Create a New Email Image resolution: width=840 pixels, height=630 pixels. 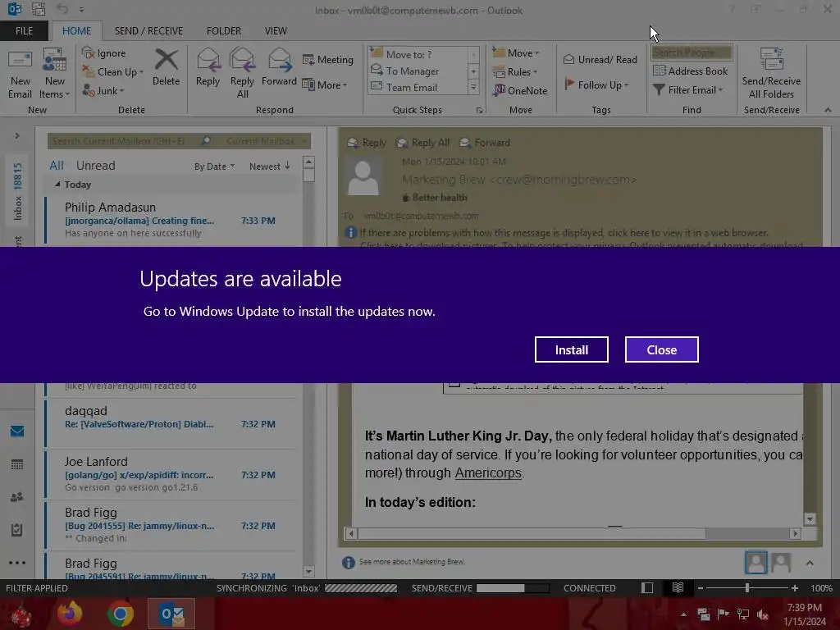pos(20,75)
